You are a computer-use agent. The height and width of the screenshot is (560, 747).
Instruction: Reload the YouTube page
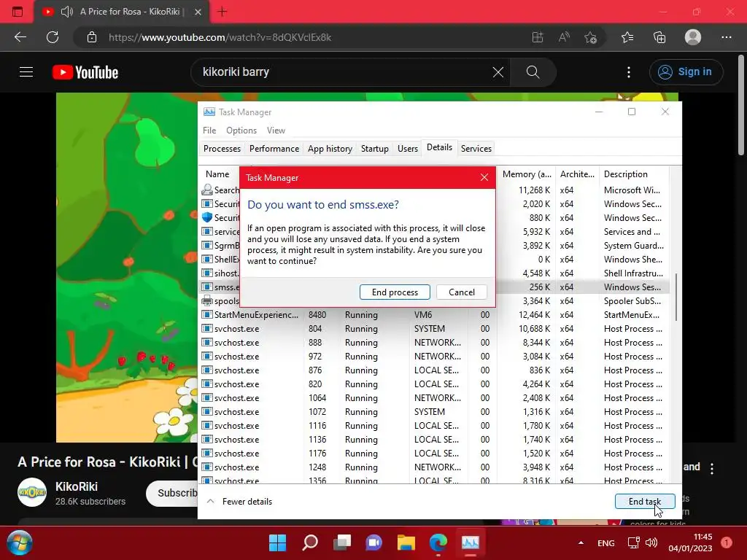(x=53, y=37)
